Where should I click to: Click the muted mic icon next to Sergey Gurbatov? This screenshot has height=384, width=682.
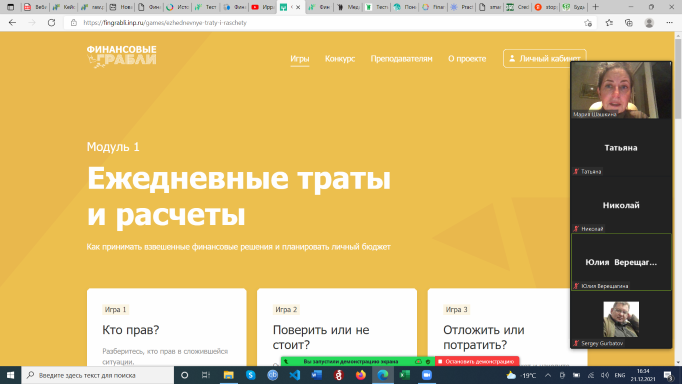click(576, 343)
